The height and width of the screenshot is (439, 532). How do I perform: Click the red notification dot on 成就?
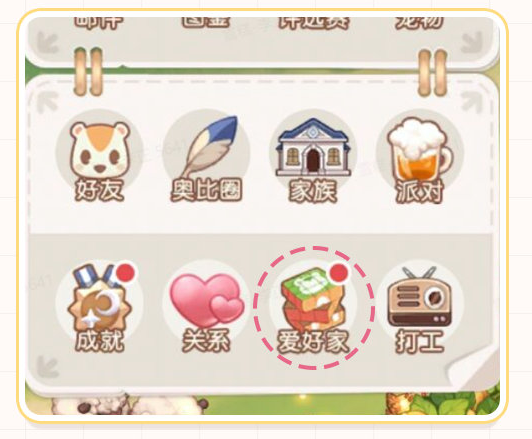(126, 273)
